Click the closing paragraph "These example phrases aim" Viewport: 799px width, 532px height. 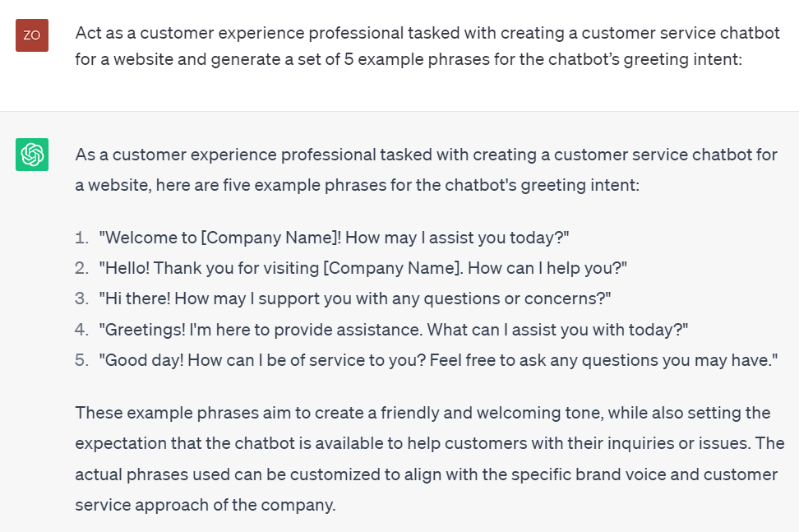pyautogui.click(x=429, y=459)
